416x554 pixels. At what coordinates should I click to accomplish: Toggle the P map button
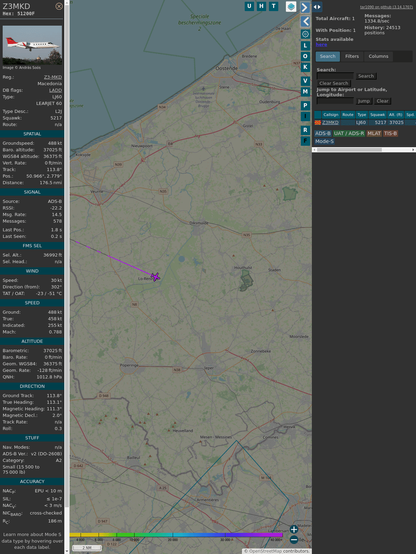[x=305, y=105]
